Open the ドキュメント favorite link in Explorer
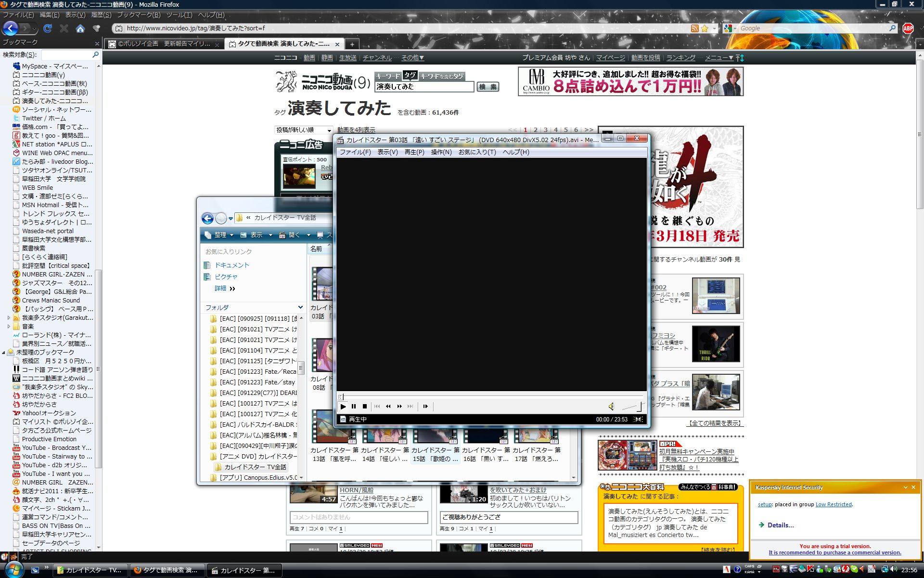The image size is (924, 578). tap(231, 265)
